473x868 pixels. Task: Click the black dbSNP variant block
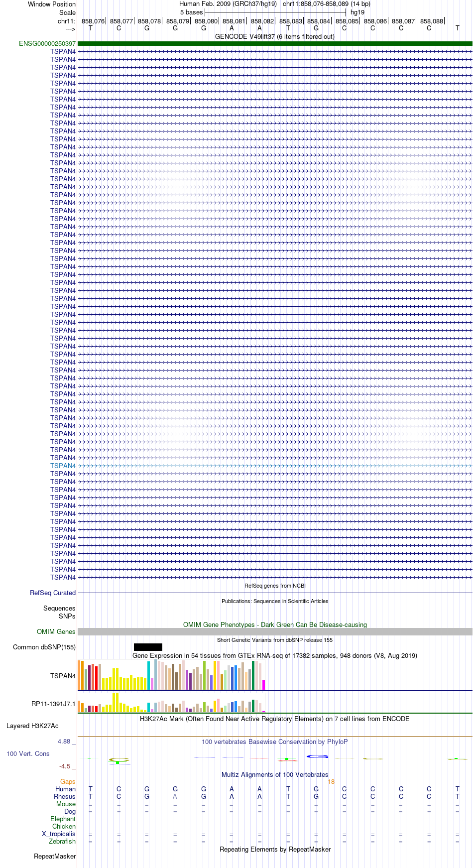tap(148, 647)
